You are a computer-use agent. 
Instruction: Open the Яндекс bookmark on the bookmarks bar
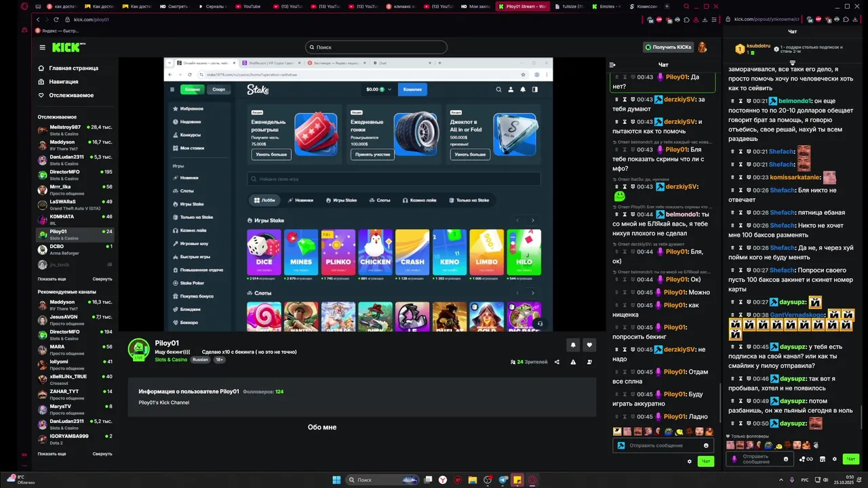[x=56, y=31]
